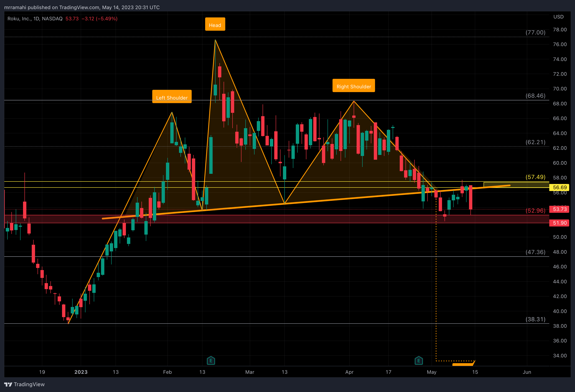The width and height of the screenshot is (575, 392).
Task: Click the Left Shoulder orange label
Action: coord(172,97)
